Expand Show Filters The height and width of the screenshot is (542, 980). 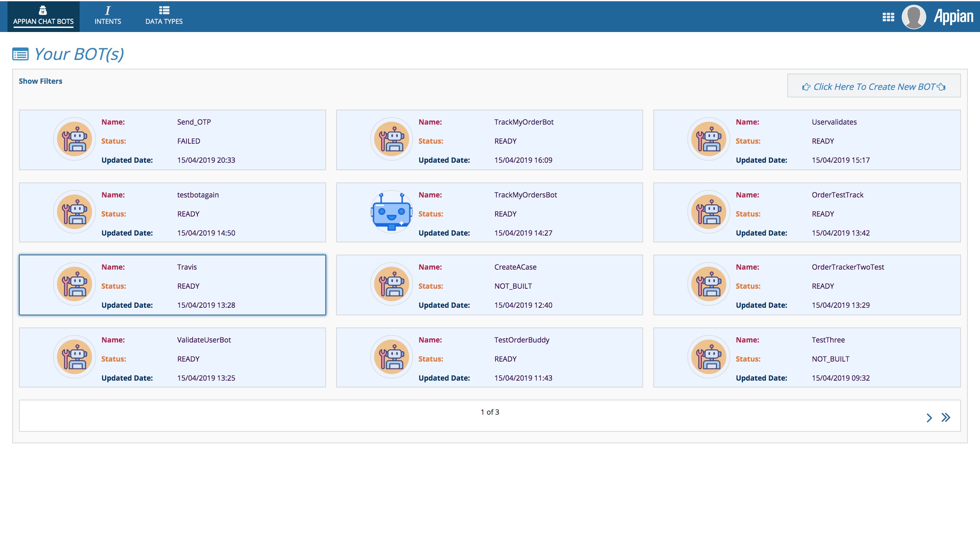(x=40, y=81)
